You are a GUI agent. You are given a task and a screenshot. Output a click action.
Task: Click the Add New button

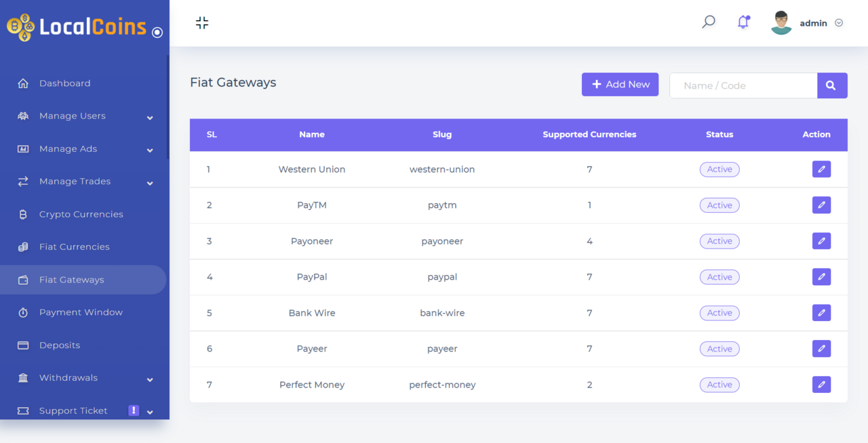[x=620, y=84]
